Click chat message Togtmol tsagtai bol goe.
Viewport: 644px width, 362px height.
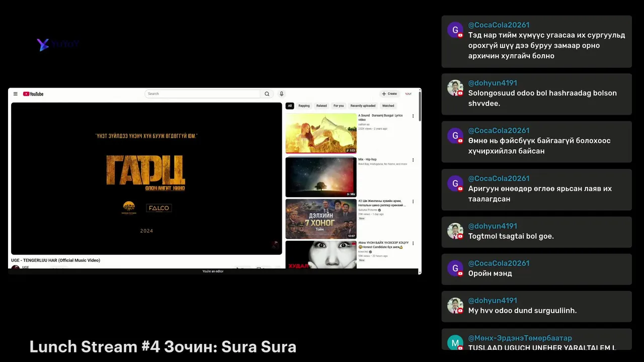(511, 236)
